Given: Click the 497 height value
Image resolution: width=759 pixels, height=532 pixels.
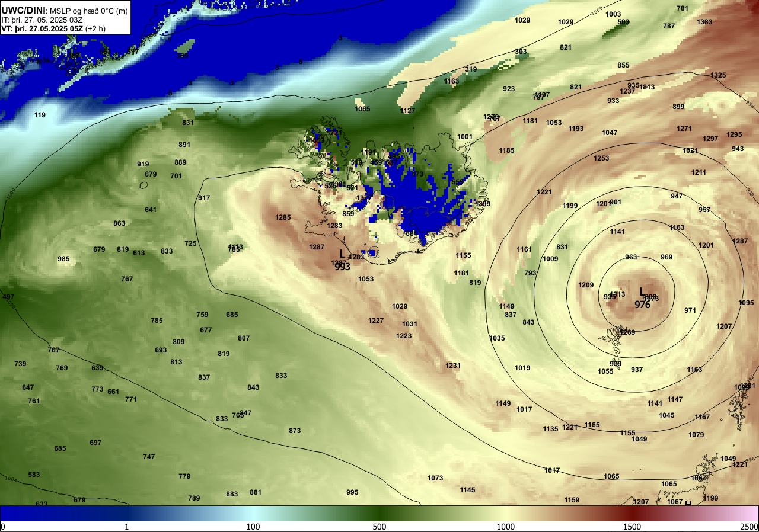Looking at the screenshot, I should coord(8,297).
